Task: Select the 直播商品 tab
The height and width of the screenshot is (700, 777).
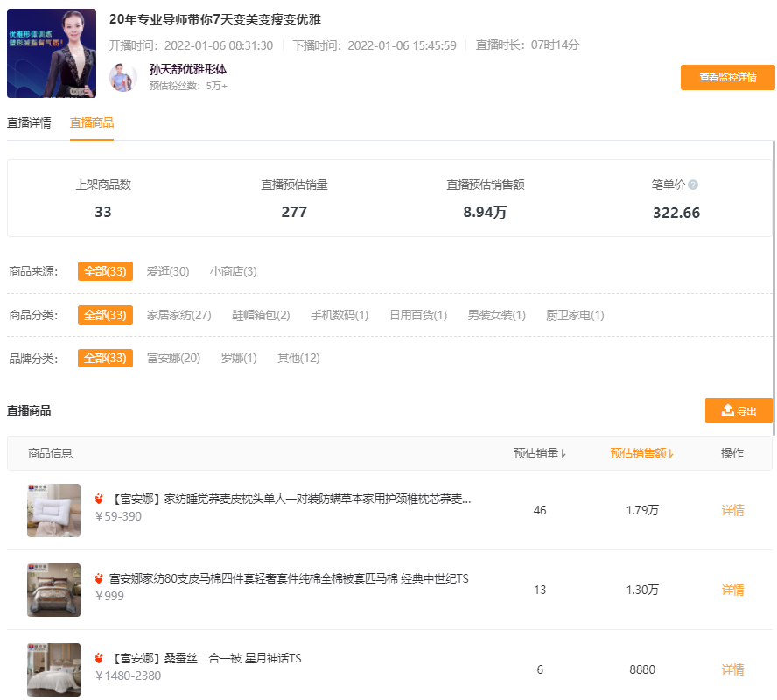Action: (92, 122)
